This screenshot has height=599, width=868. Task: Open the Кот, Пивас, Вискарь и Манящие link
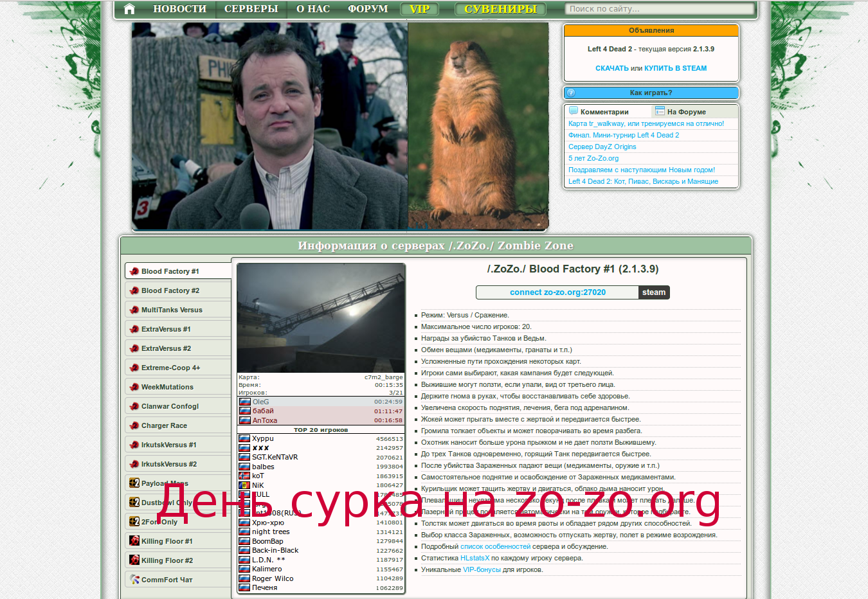point(643,181)
